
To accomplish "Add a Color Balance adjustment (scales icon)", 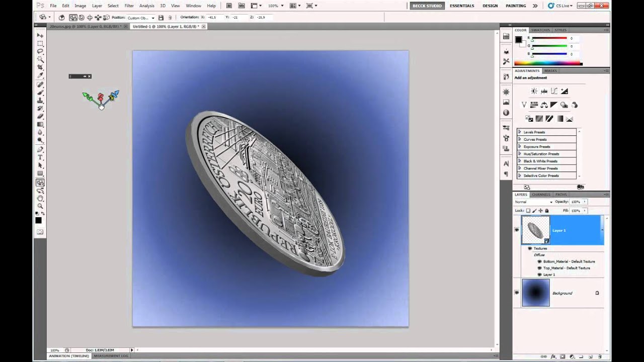I will click(x=544, y=105).
